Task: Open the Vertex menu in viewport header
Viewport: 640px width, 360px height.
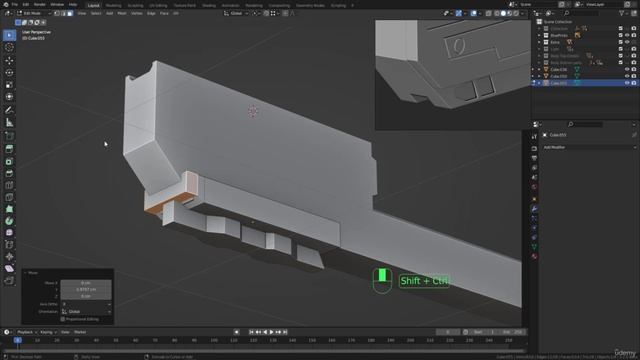Action: [136, 13]
